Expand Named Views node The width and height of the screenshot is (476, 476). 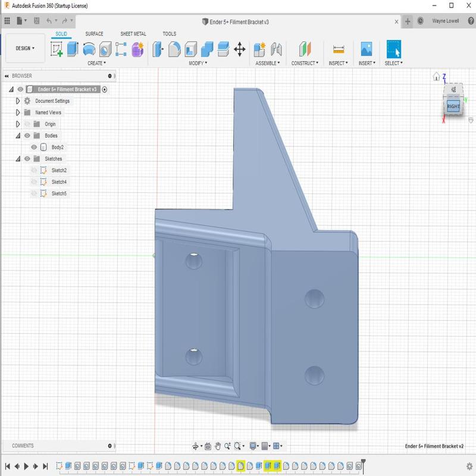click(x=18, y=112)
